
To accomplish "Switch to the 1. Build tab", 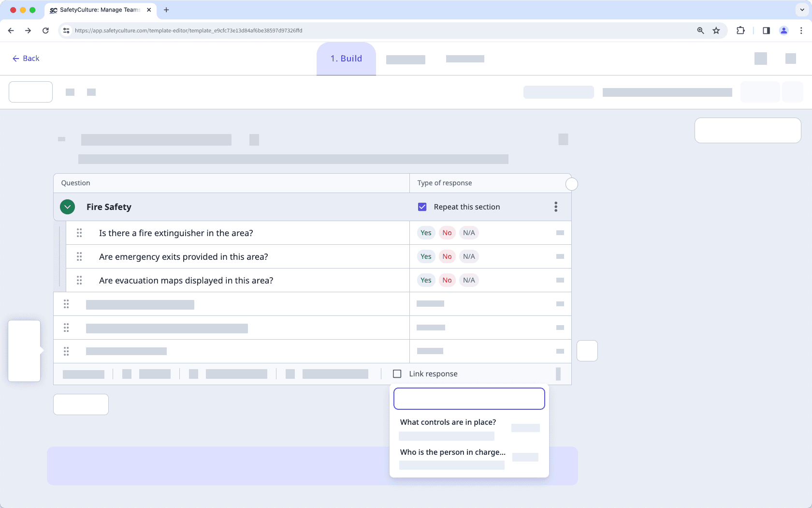I will 346,59.
